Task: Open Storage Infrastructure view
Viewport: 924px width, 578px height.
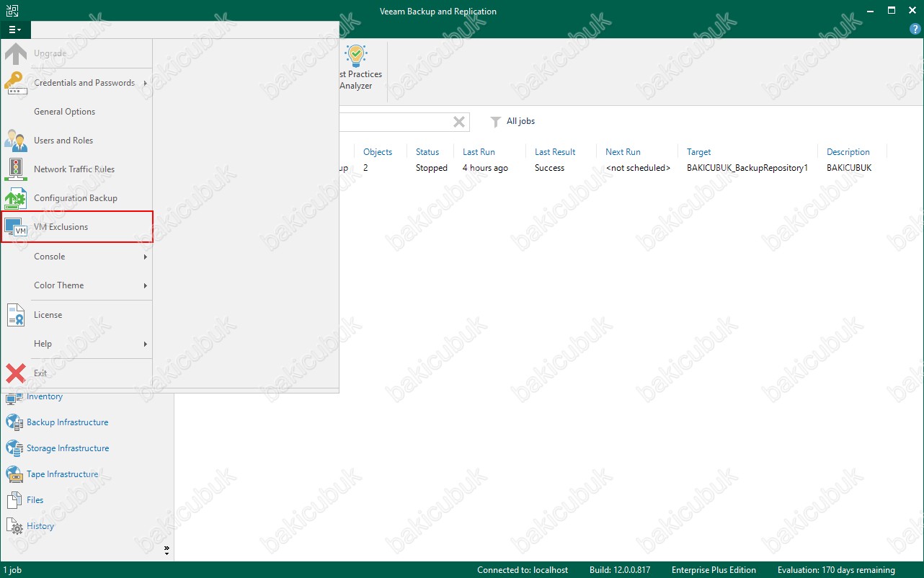Action: point(68,448)
